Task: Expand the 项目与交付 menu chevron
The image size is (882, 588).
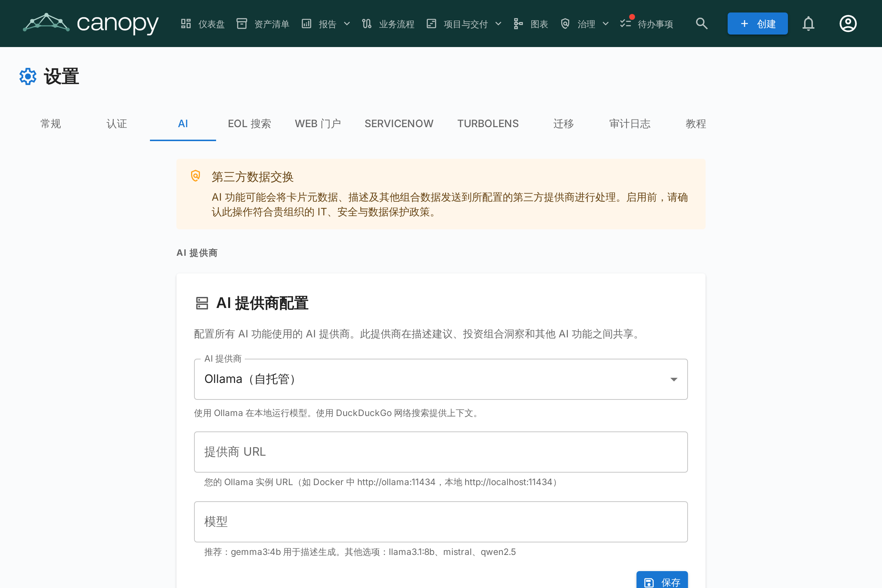Action: tap(498, 24)
